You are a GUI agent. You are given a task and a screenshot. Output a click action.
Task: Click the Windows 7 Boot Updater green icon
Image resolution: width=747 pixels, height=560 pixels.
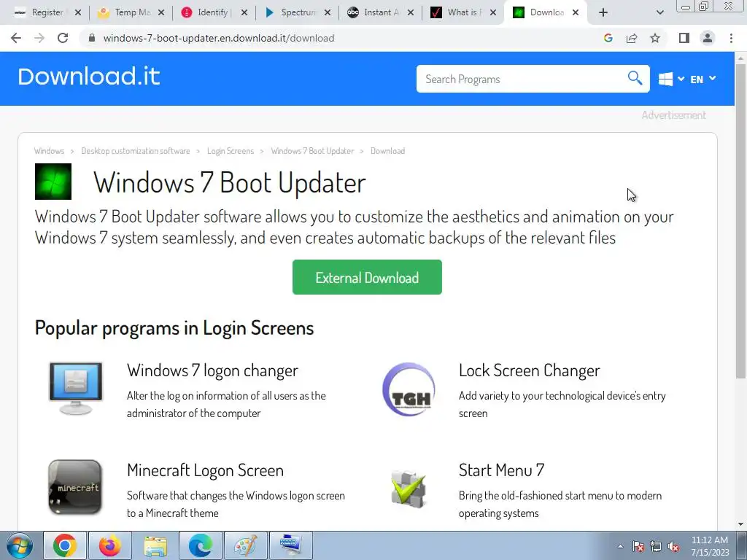[x=53, y=182]
